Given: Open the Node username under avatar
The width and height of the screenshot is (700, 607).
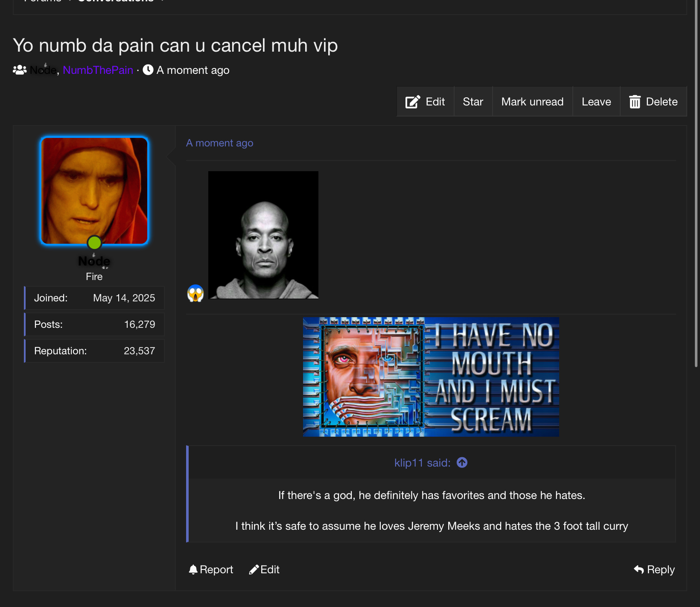Looking at the screenshot, I should coord(94,261).
